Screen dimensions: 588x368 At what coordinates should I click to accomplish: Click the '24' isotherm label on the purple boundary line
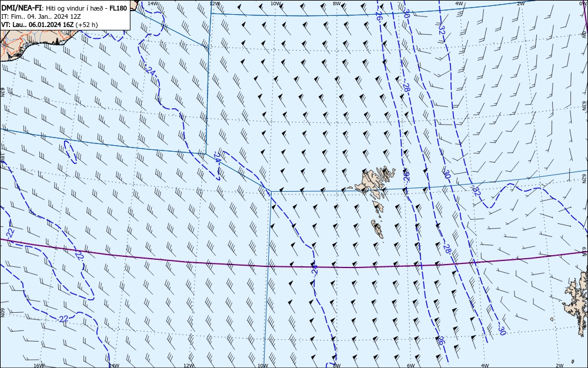314,269
